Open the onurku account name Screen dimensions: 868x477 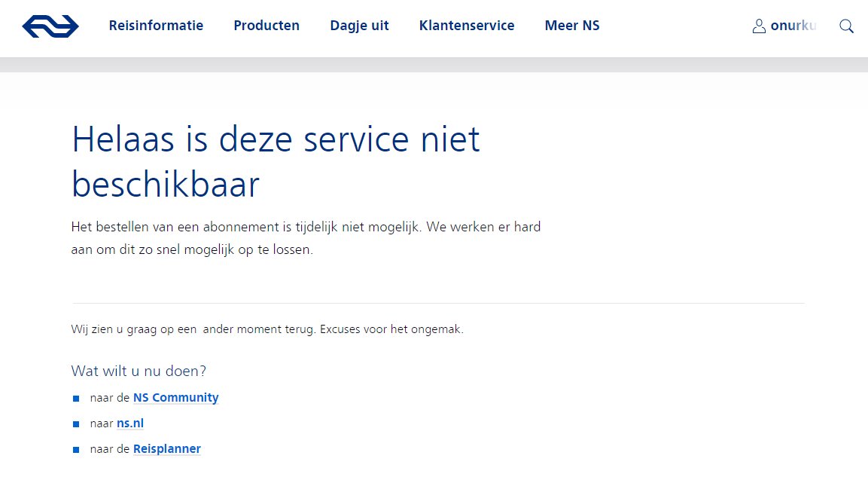[x=793, y=26]
